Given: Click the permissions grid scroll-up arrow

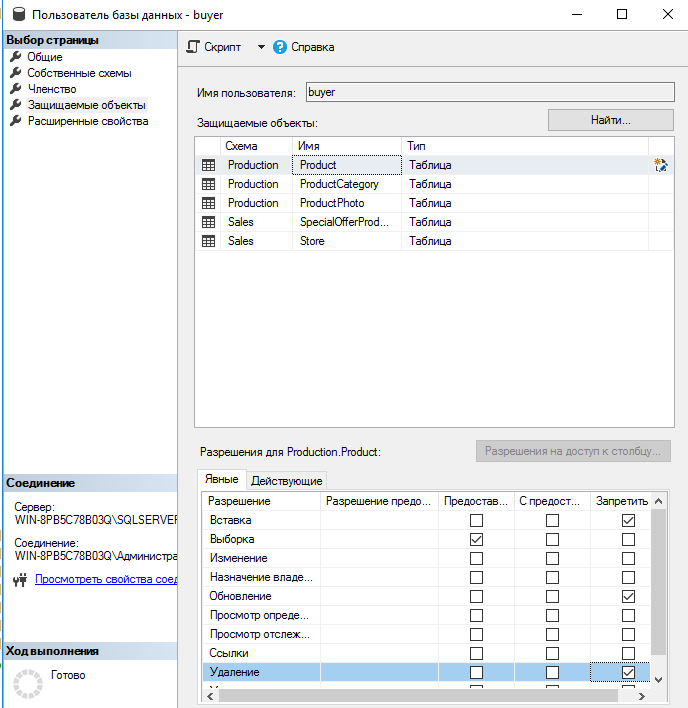Looking at the screenshot, I should tap(659, 501).
